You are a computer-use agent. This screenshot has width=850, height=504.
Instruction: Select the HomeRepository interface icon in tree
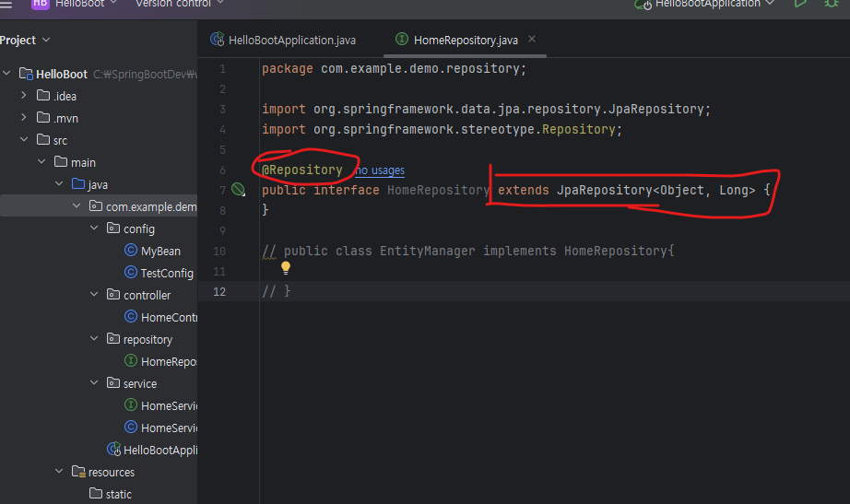[131, 361]
